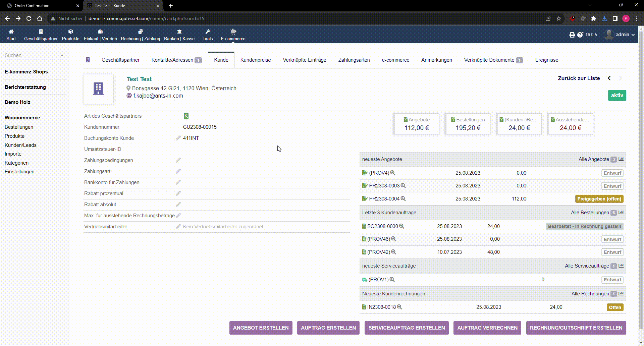Click the AUFTRAG VERRECHNEN button

pyautogui.click(x=487, y=328)
